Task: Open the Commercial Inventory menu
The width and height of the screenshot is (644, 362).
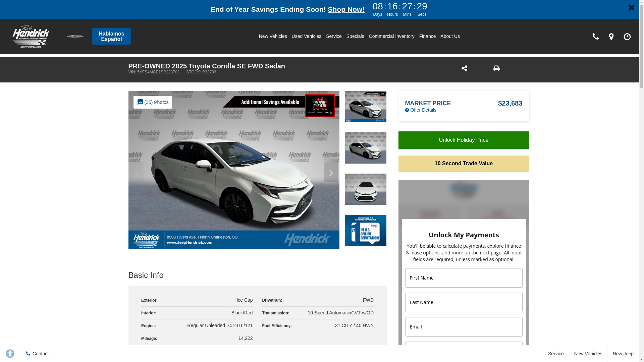Action: (391, 36)
